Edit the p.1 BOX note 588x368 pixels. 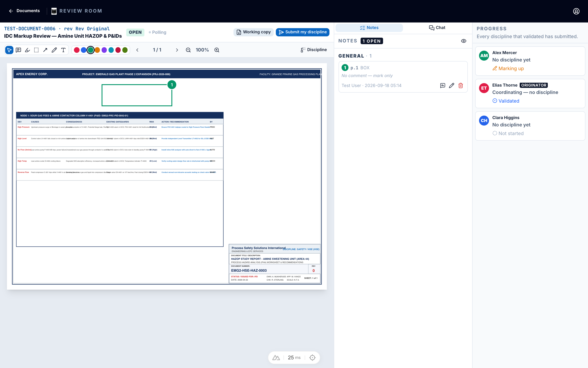click(451, 86)
